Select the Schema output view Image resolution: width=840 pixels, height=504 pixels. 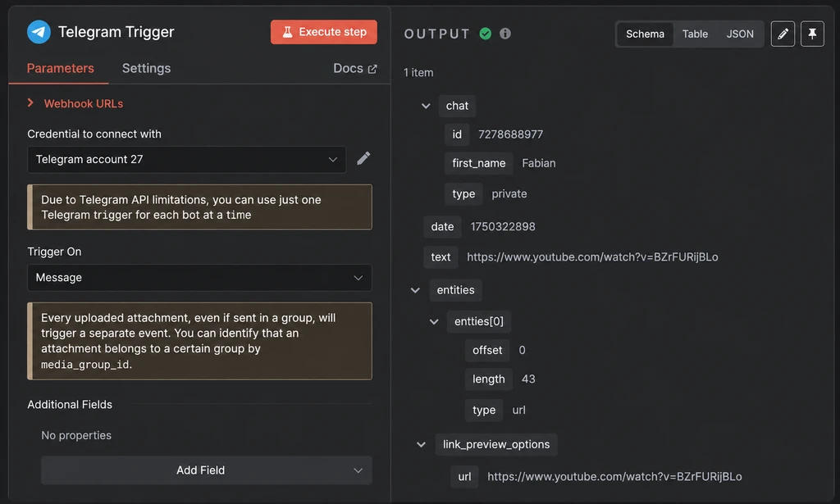click(x=645, y=34)
